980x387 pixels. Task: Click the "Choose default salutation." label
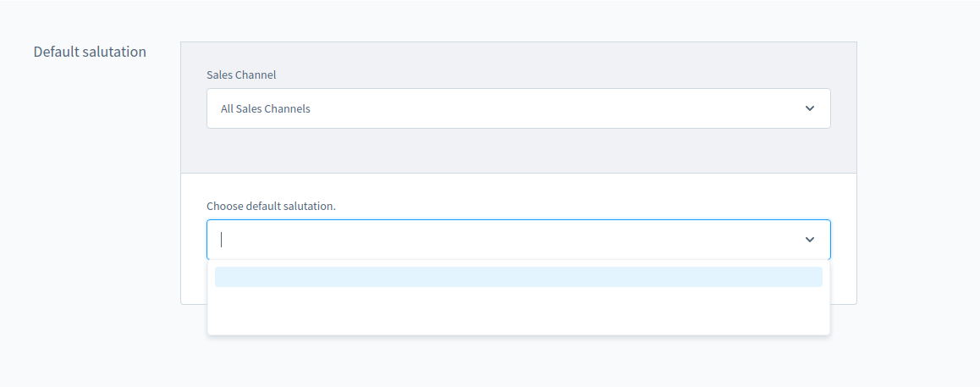(271, 206)
